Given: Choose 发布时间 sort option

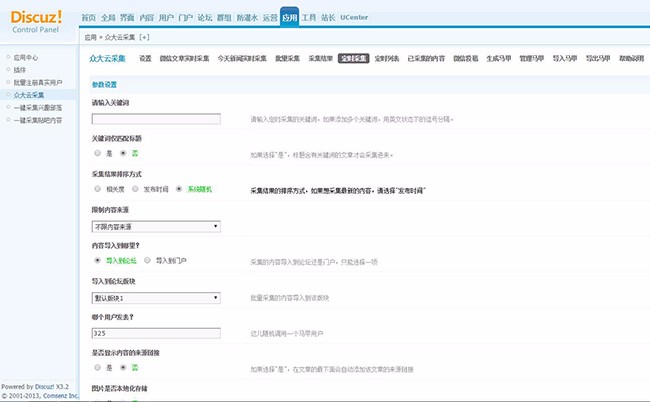Looking at the screenshot, I should 135,189.
